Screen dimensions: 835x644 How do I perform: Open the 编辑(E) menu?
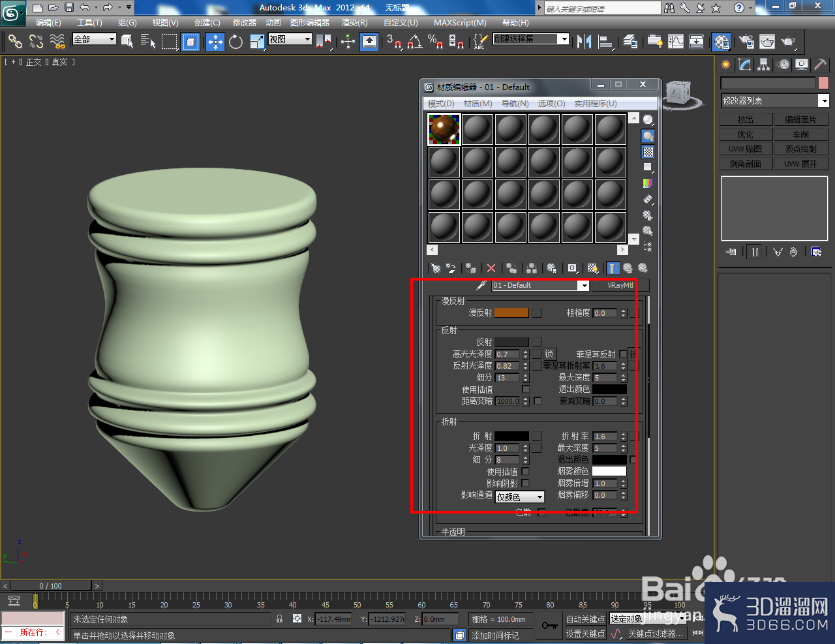[48, 23]
